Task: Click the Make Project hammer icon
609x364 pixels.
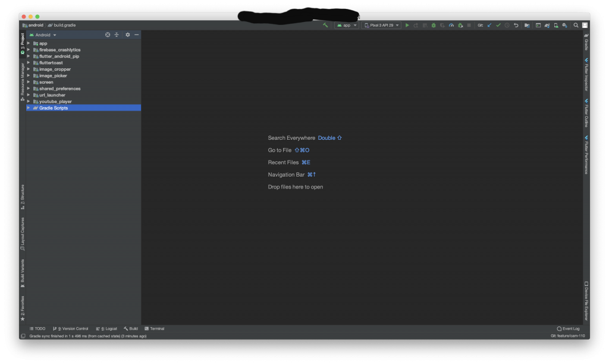Action: 325,26
